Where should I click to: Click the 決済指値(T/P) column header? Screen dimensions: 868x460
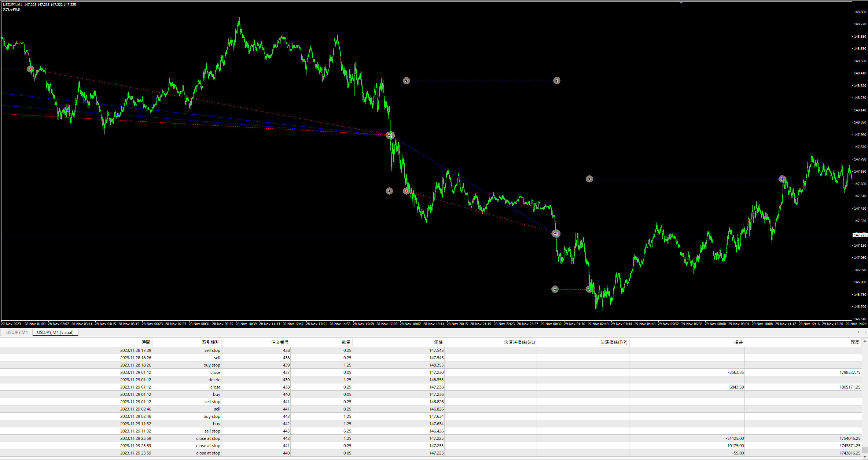pos(614,342)
